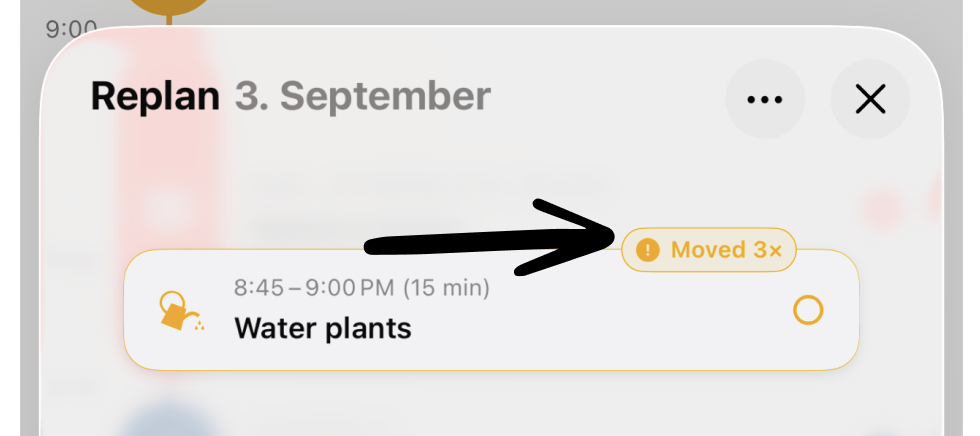980x436 pixels.
Task: Tap the orange exclamation warning icon
Action: point(648,250)
